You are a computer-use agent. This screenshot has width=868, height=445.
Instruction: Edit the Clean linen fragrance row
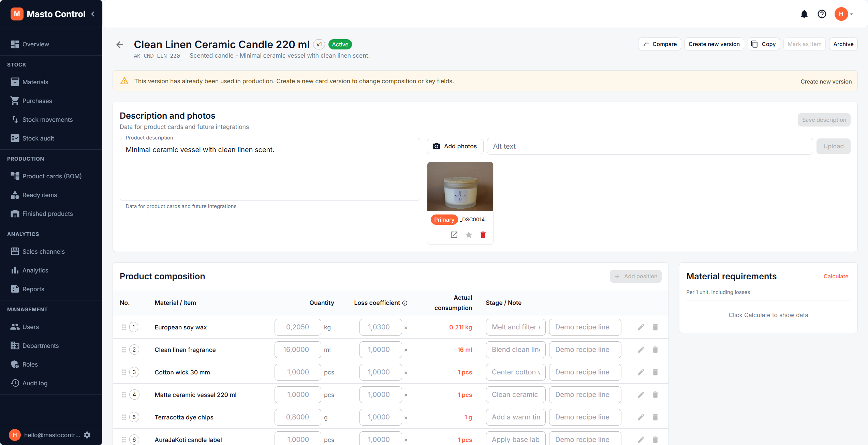(641, 350)
